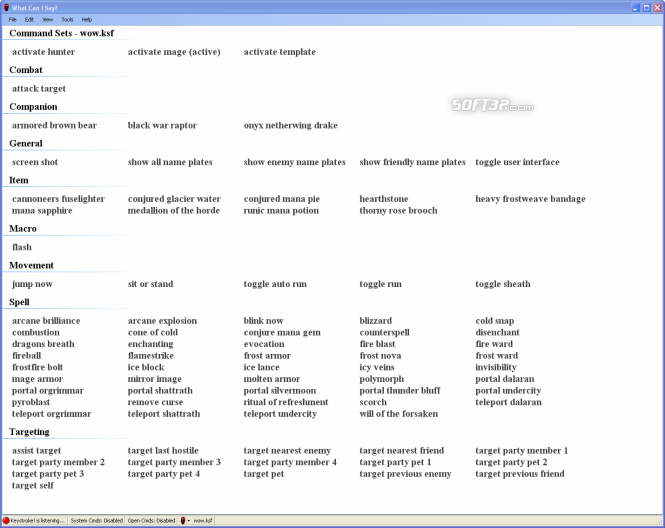The image size is (665, 528).
Task: Select 'teleport dalaran' spell
Action: [508, 402]
